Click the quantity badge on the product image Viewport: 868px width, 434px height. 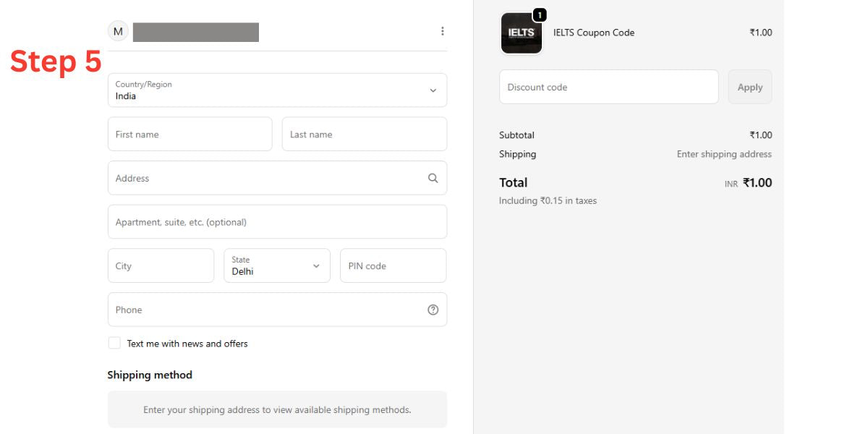click(x=540, y=14)
